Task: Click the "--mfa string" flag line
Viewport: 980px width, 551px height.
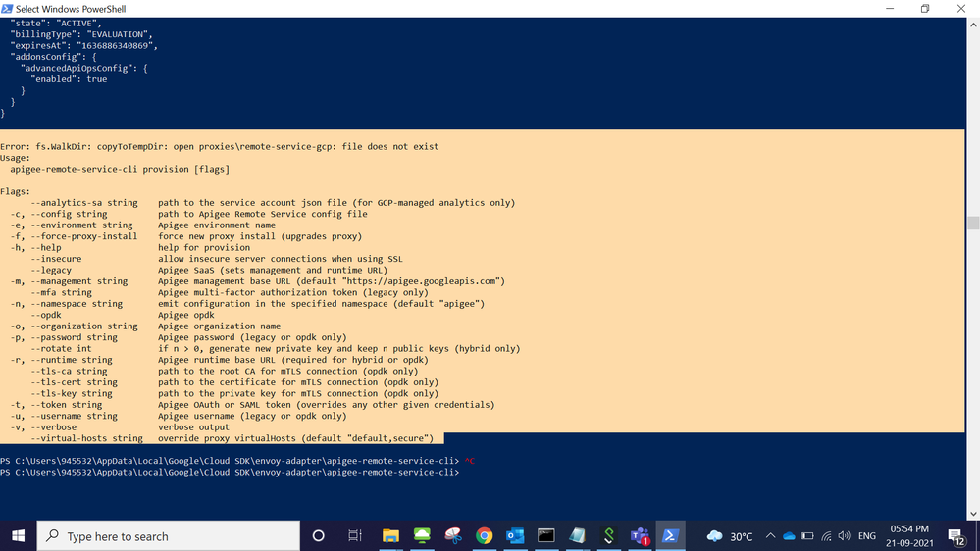Action: 230,293
